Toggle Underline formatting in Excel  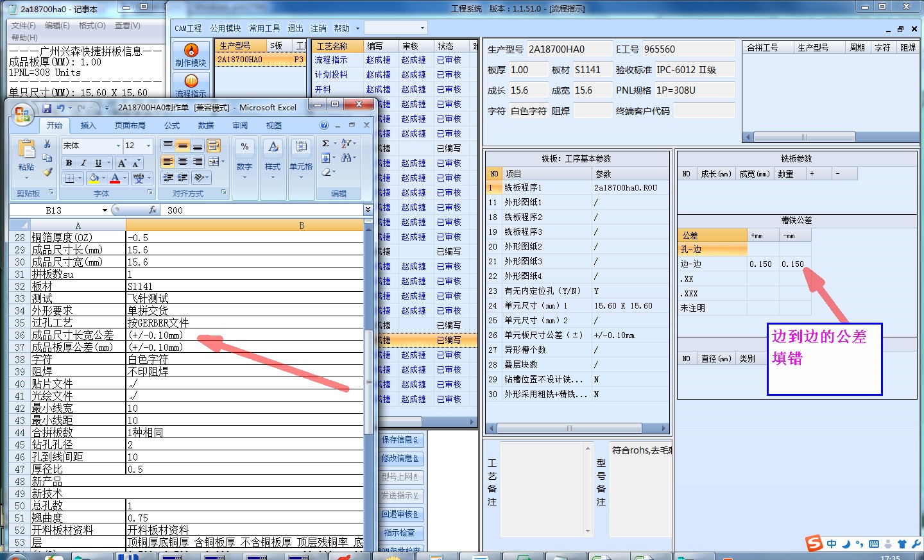click(98, 163)
